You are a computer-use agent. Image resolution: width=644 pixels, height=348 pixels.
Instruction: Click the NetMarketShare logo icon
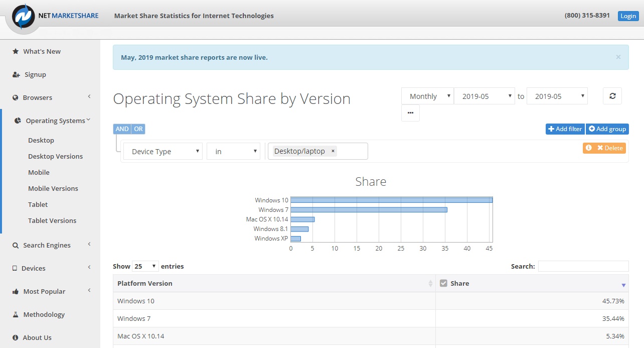24,16
